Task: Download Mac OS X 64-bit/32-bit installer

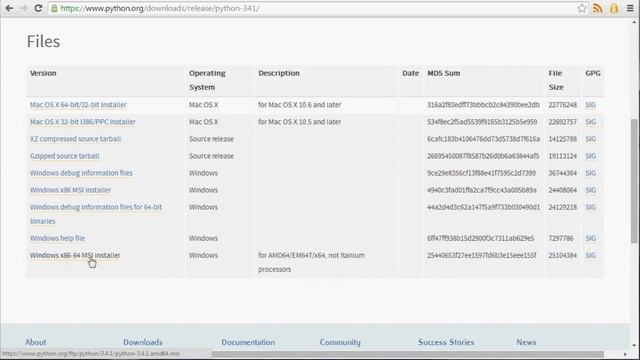Action: [78, 105]
